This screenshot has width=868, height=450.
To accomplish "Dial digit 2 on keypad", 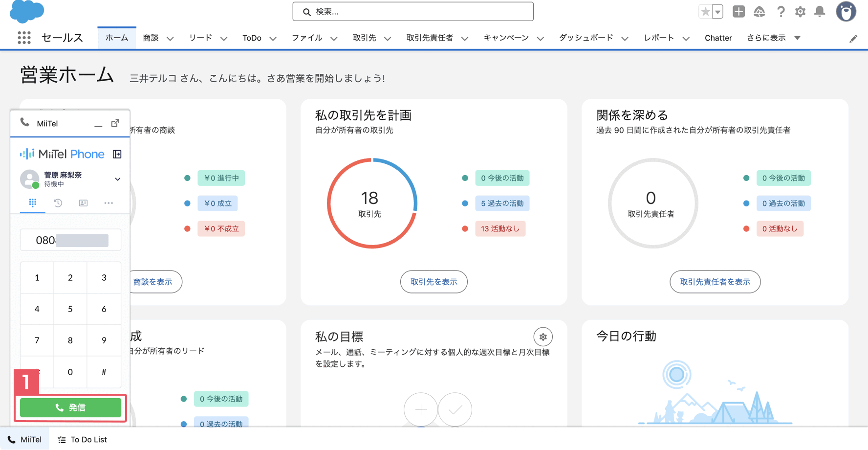I will pyautogui.click(x=70, y=278).
